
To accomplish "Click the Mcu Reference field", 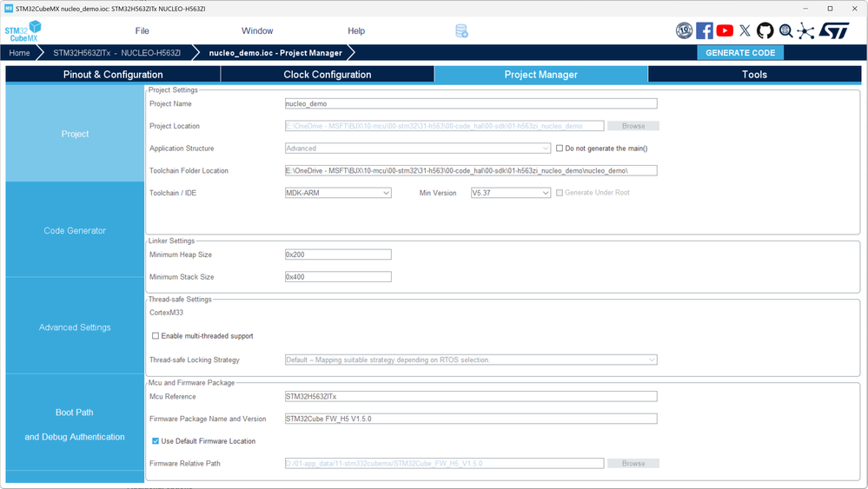I will (x=471, y=397).
